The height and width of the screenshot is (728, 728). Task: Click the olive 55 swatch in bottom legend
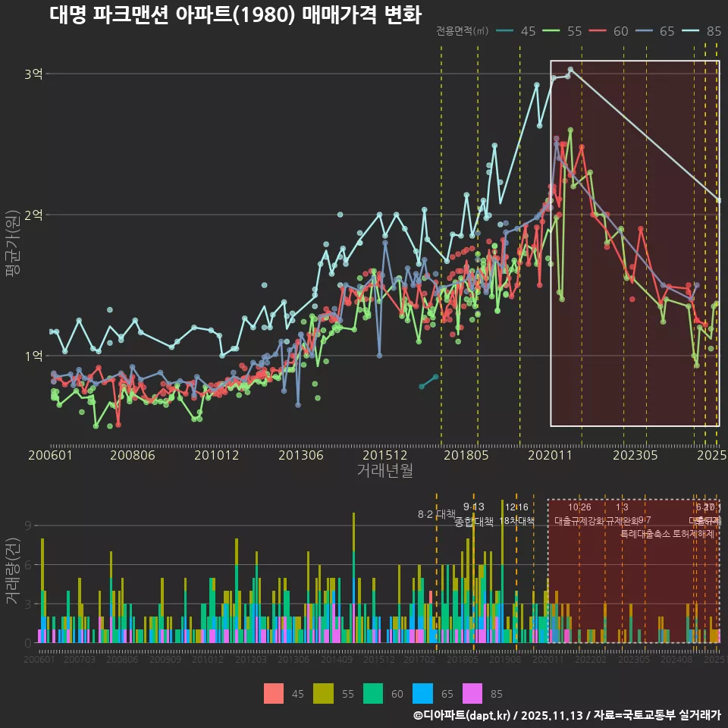click(x=325, y=693)
